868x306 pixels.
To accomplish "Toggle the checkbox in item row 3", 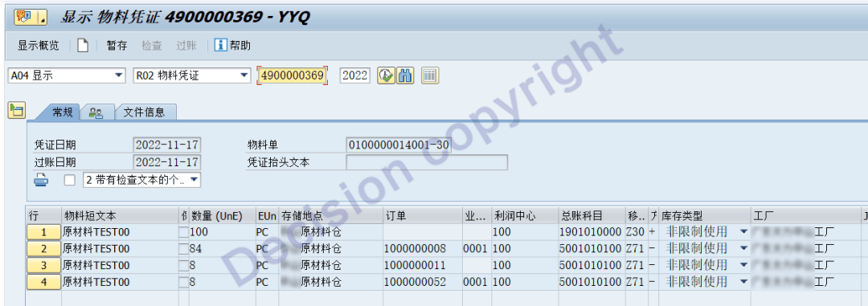I will [183, 265].
